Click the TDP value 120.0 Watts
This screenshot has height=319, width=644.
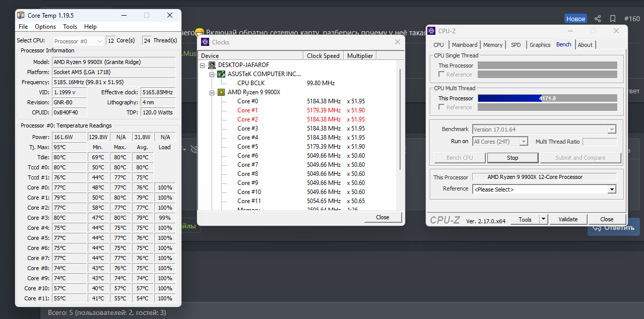(x=158, y=112)
